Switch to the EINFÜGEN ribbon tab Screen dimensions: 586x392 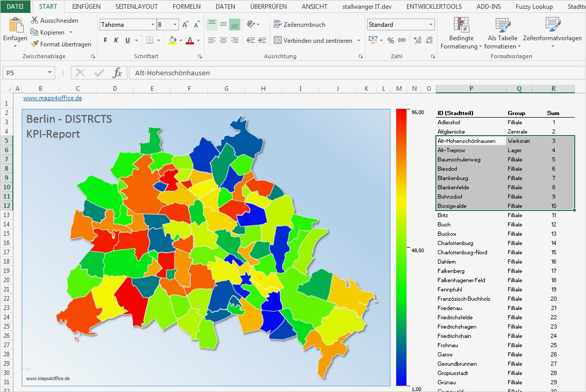[x=86, y=7]
